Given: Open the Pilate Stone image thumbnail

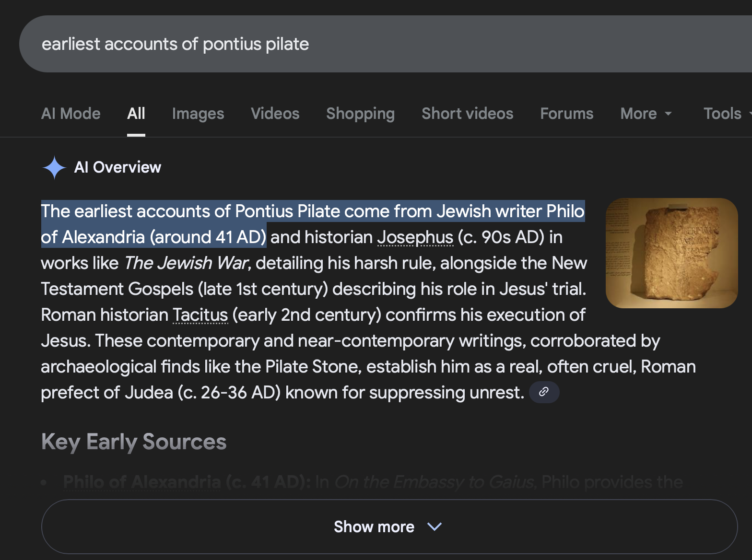Looking at the screenshot, I should (671, 253).
